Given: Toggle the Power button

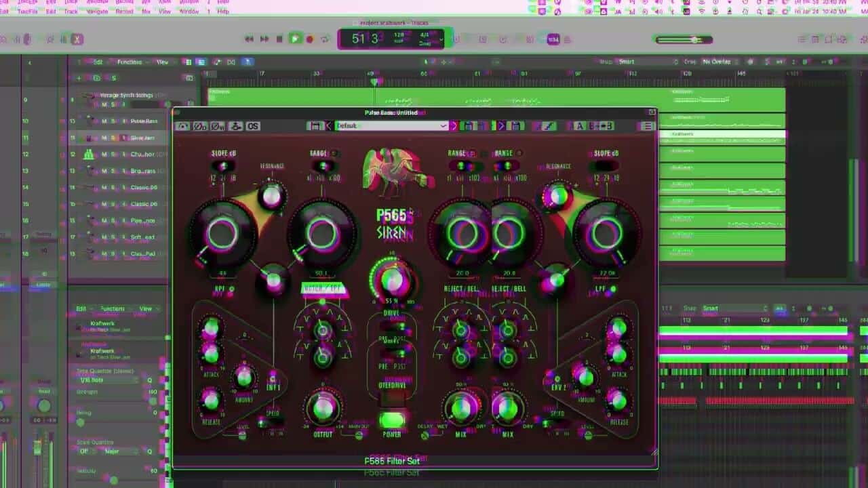Looking at the screenshot, I should pyautogui.click(x=391, y=422).
